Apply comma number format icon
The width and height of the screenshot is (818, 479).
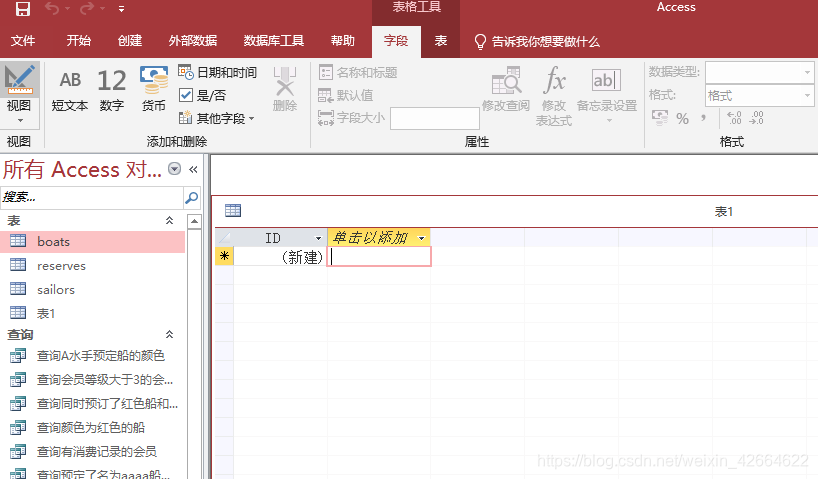(703, 119)
